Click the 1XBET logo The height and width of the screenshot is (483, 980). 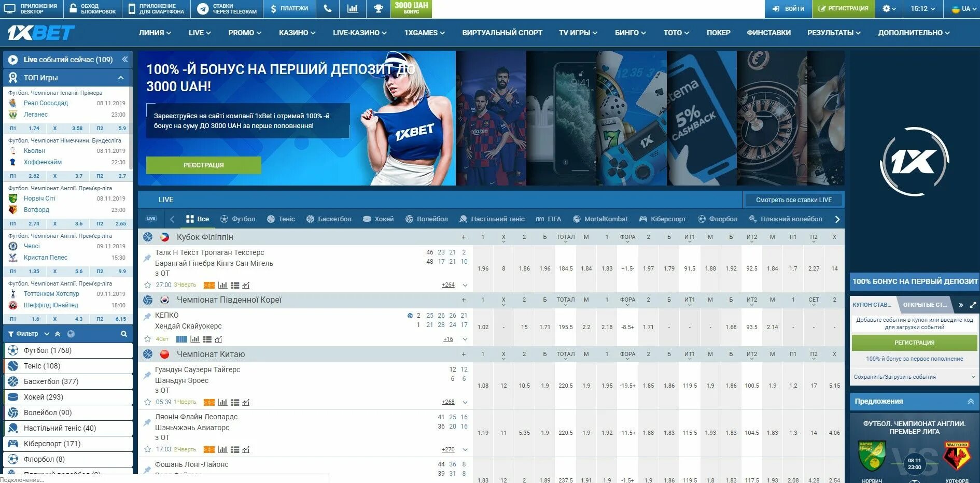pyautogui.click(x=41, y=33)
